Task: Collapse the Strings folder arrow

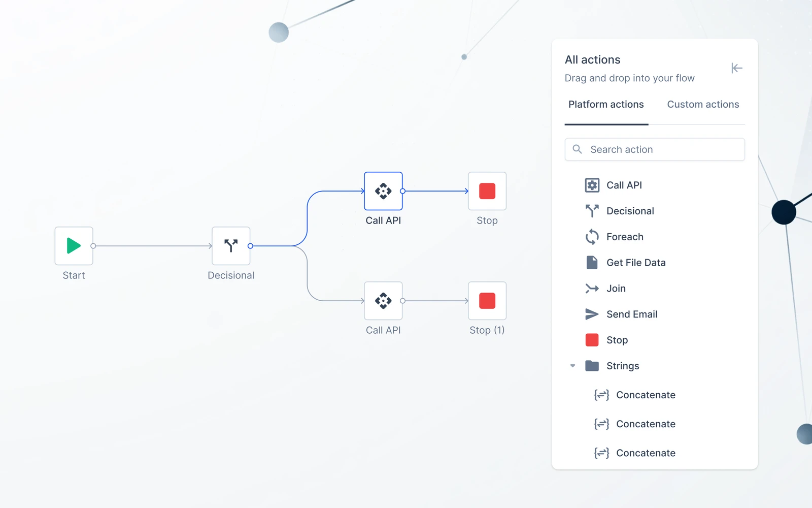Action: pyautogui.click(x=572, y=366)
